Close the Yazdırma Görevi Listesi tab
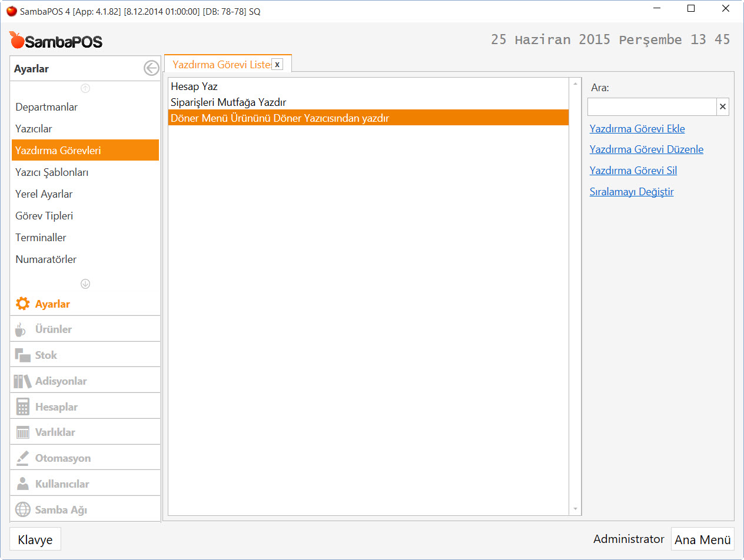Screen dimensions: 744x560 [277, 64]
